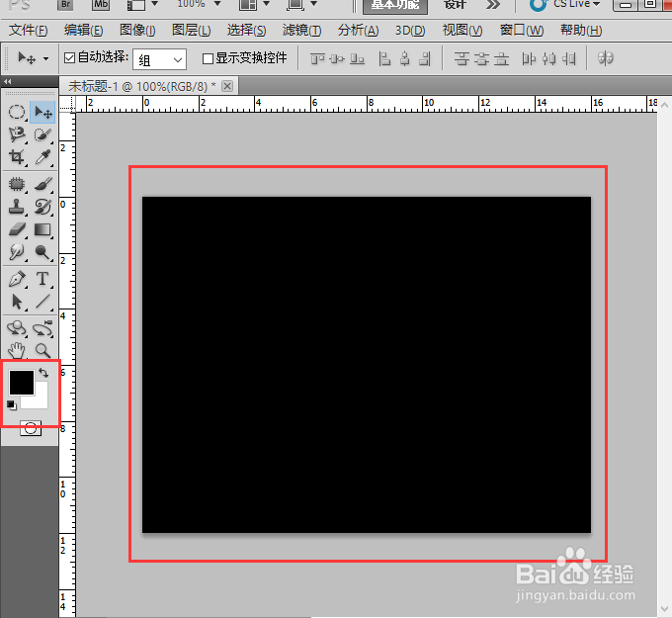This screenshot has width=672, height=618.
Task: Open the 滤镜(T) menu
Action: click(301, 31)
